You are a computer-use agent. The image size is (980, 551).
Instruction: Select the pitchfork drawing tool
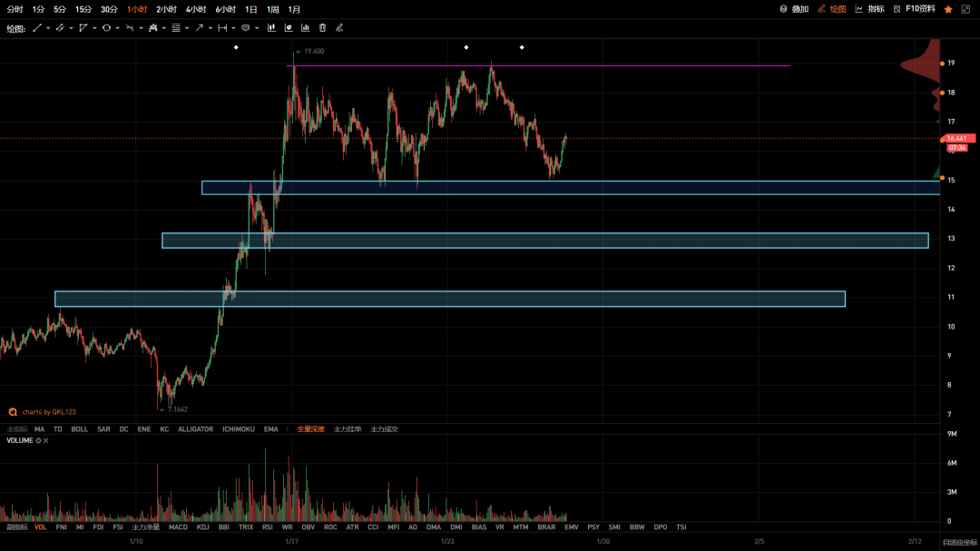point(153,28)
